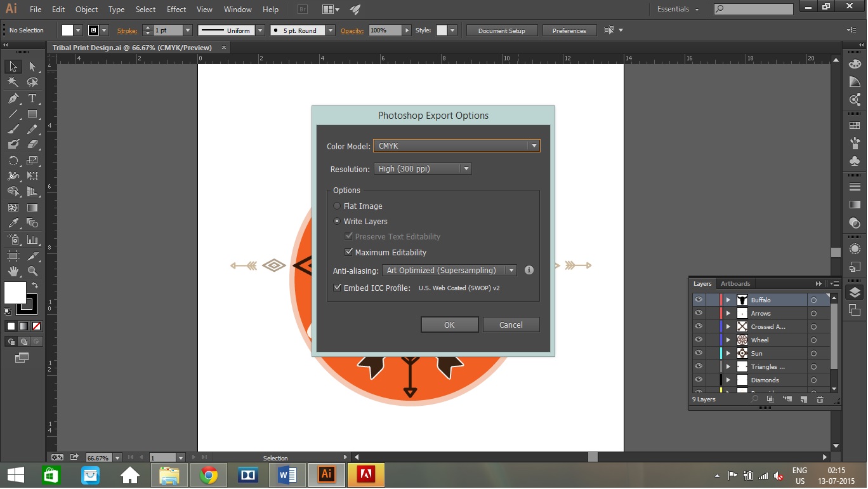The image size is (868, 489).
Task: Open the Effect menu
Action: pyautogui.click(x=176, y=10)
